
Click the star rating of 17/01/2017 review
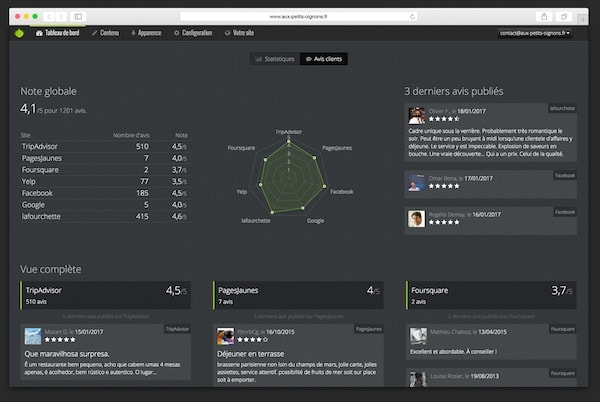[444, 186]
